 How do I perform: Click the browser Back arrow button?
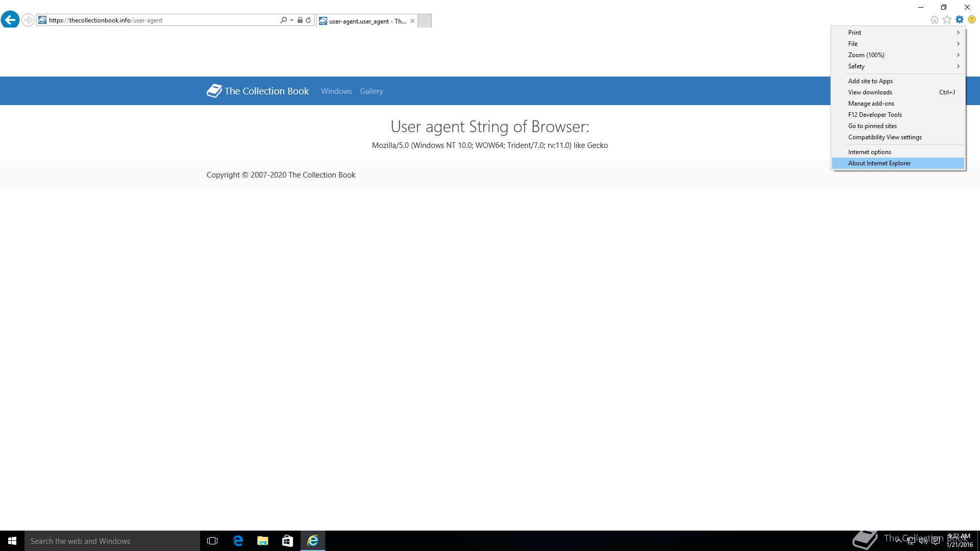[x=10, y=20]
